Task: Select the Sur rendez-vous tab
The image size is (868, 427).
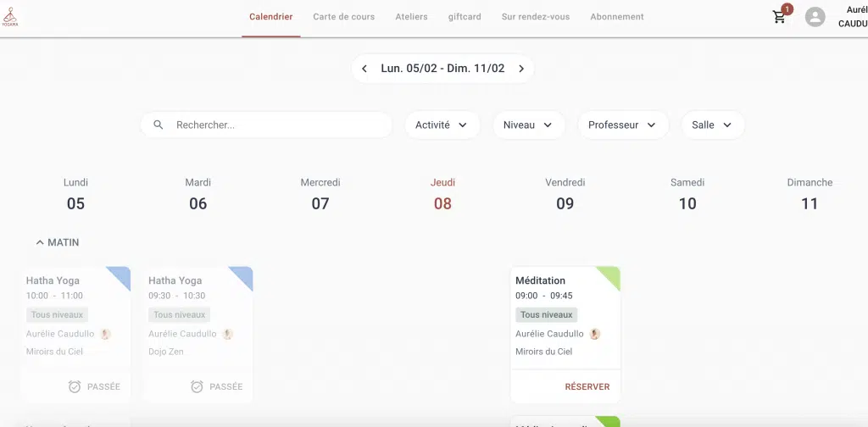Action: (535, 17)
